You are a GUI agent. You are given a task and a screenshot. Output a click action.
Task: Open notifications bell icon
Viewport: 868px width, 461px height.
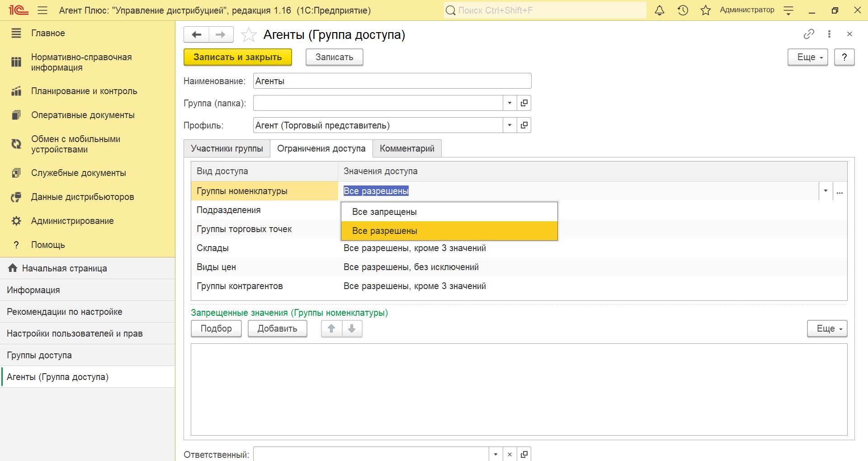tap(660, 10)
